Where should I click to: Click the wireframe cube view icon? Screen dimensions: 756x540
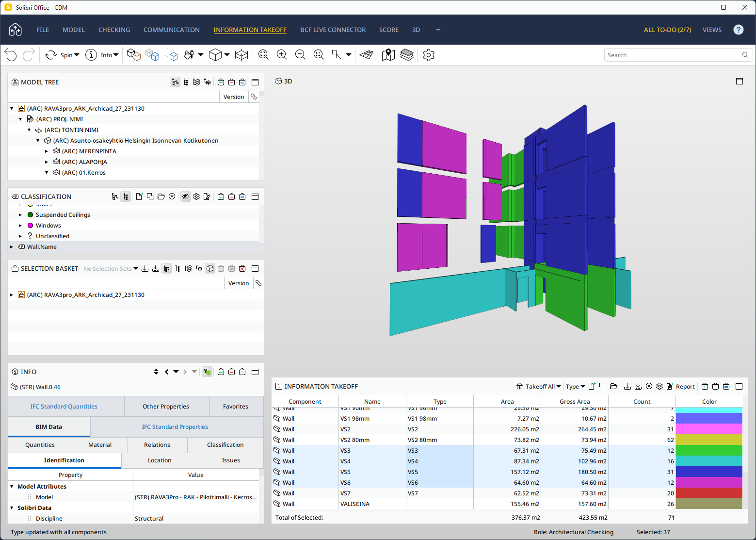215,55
